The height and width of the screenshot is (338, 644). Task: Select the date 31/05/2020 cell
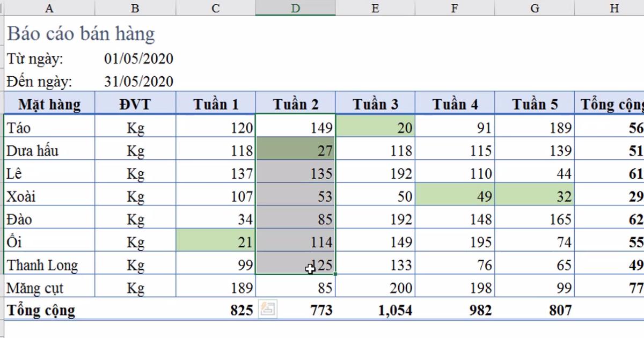point(138,82)
